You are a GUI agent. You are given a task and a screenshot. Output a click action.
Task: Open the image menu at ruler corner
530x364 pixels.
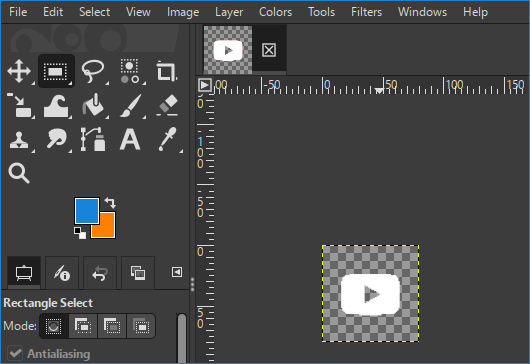(x=204, y=85)
